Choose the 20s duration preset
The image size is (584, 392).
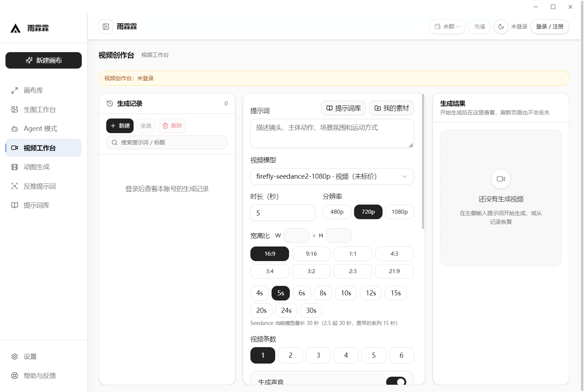(261, 311)
